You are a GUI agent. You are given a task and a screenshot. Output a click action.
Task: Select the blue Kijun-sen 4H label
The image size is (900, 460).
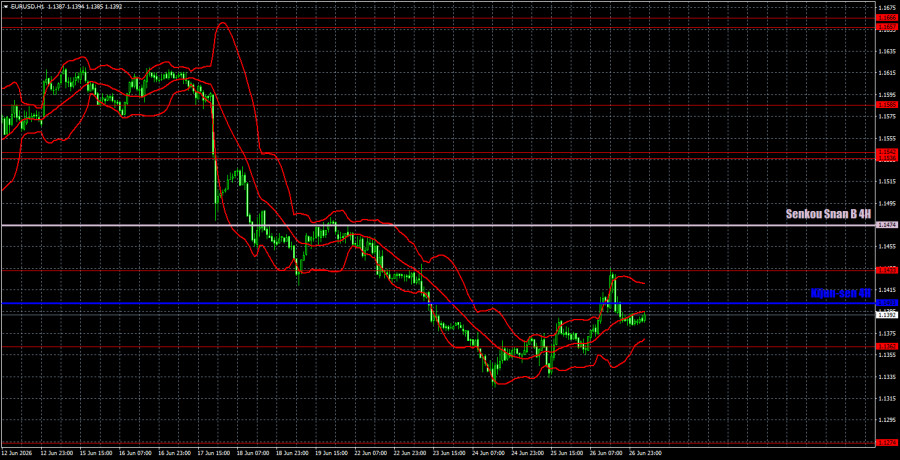(841, 293)
